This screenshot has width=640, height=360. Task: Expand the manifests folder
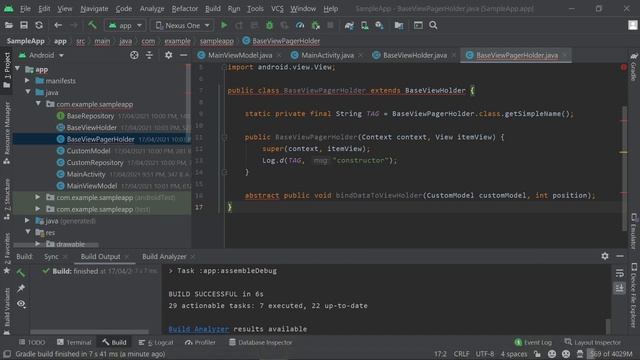pyautogui.click(x=28, y=80)
